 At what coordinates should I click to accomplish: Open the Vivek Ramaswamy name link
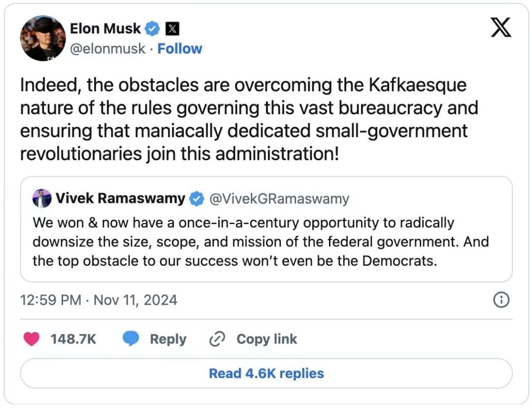120,199
